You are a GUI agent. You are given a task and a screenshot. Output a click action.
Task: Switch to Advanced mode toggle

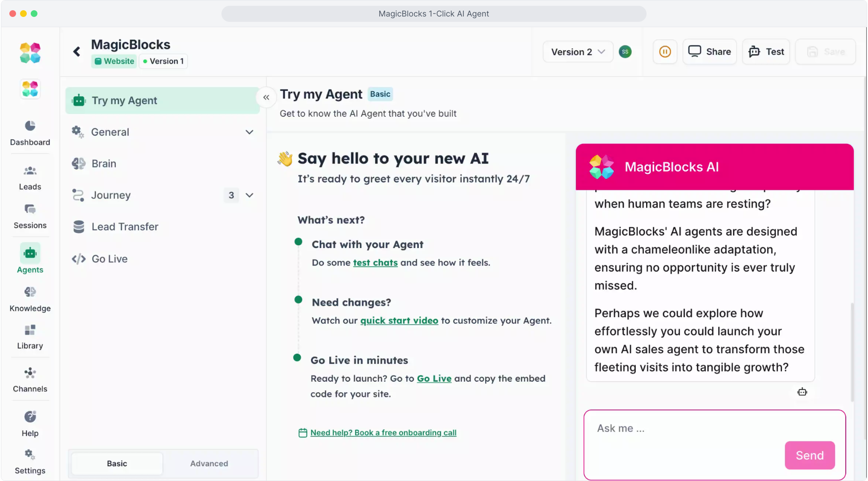(209, 464)
